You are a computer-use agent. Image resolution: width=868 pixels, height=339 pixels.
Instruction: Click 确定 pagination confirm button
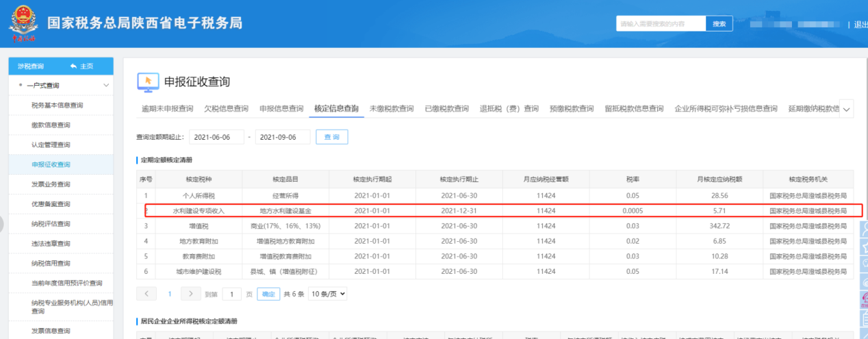(268, 294)
